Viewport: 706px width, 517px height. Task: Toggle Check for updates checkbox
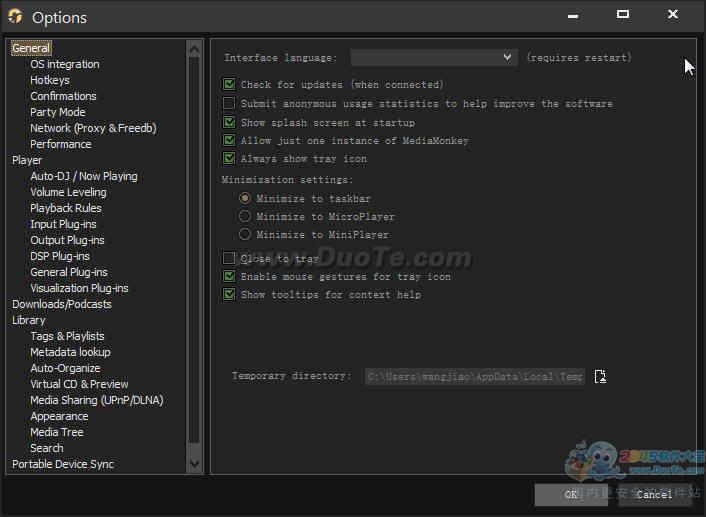229,84
